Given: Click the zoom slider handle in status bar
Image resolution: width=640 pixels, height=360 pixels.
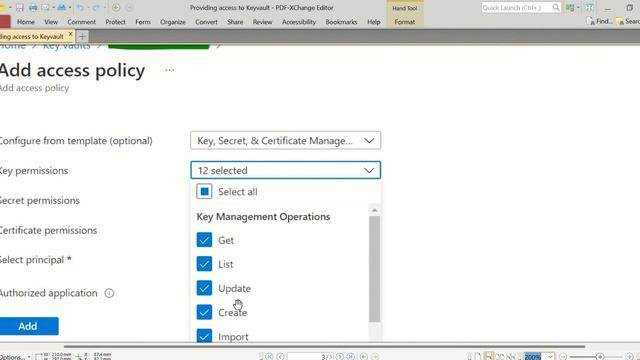Looking at the screenshot, I should click(x=600, y=357).
